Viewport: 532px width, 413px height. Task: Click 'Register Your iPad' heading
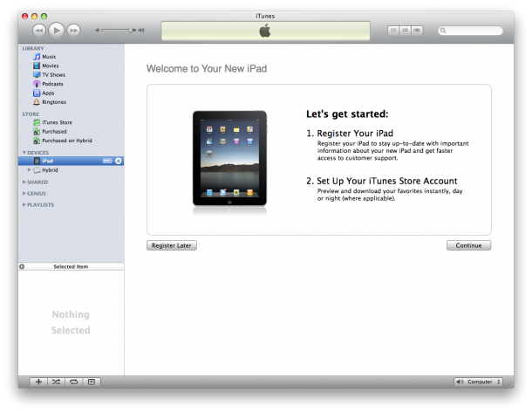(355, 133)
